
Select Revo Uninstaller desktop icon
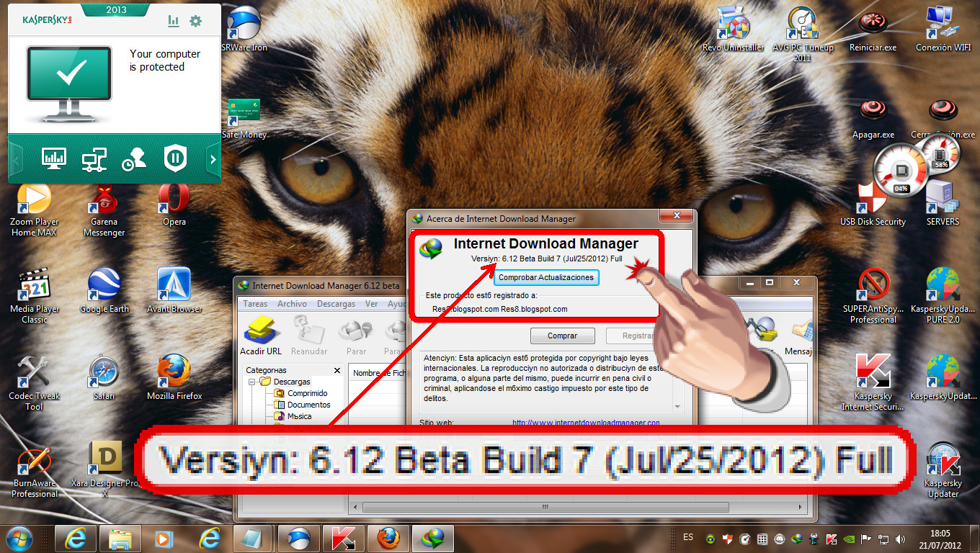coord(733,29)
